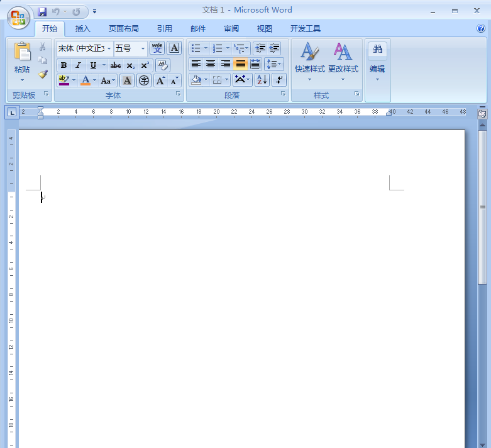
Task: Open Change Case Aa dropdown
Action: pos(108,81)
